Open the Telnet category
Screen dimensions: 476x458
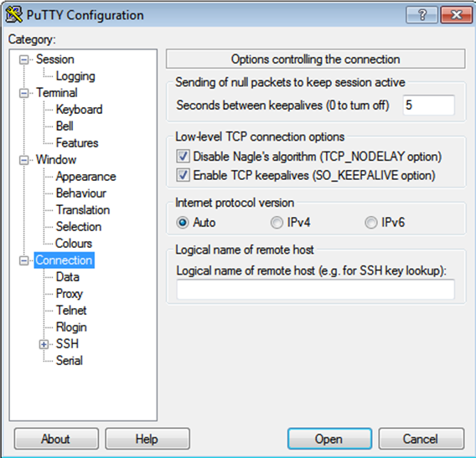pyautogui.click(x=71, y=311)
